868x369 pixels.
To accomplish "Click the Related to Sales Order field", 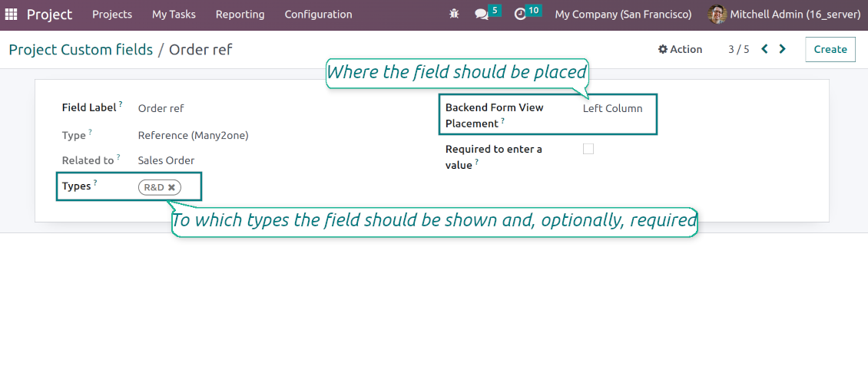I will 166,160.
